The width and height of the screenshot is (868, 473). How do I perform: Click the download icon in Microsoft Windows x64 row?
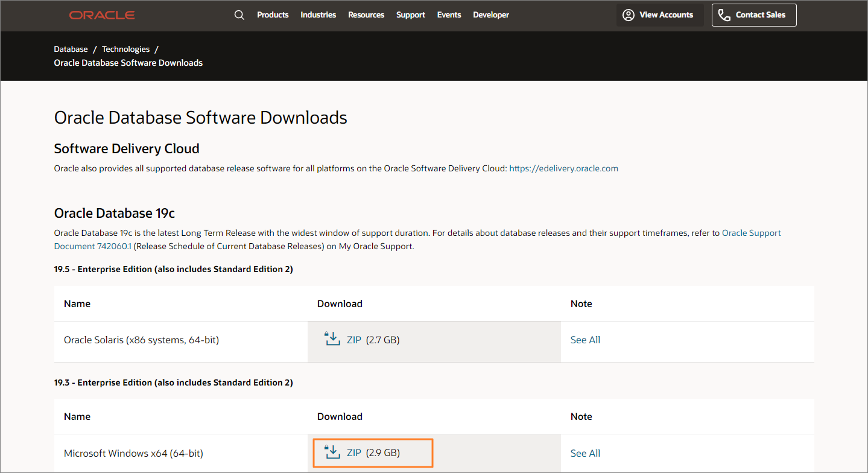(x=332, y=452)
